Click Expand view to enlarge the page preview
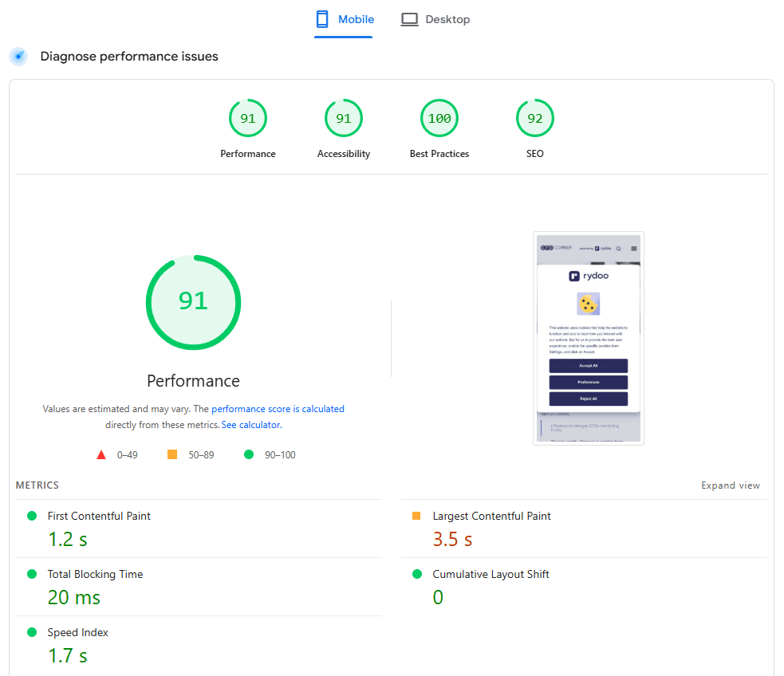The image size is (784, 676). point(731,485)
